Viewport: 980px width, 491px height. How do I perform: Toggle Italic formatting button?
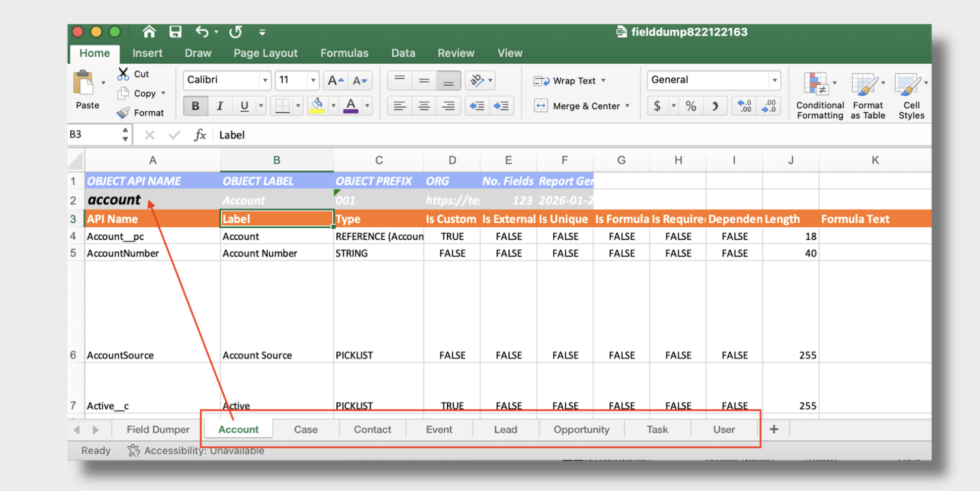[x=220, y=106]
